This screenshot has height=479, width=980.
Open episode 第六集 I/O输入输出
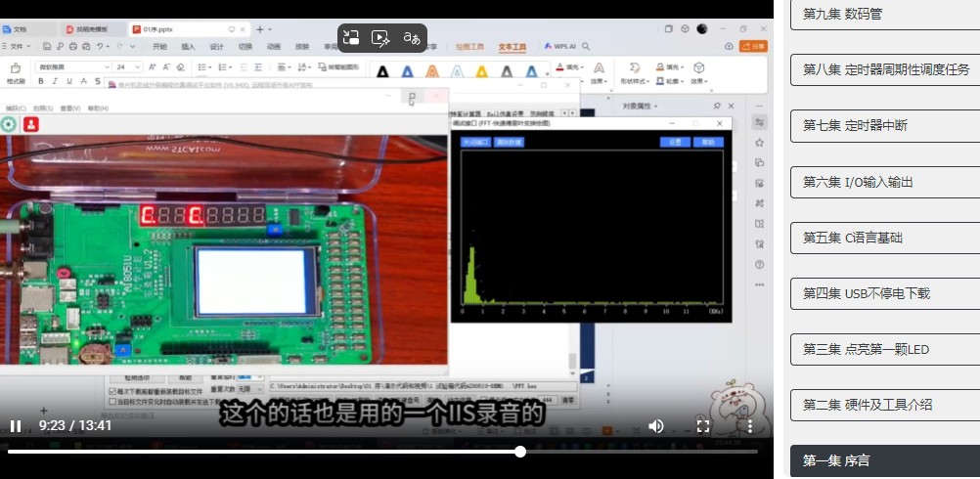[x=886, y=183]
